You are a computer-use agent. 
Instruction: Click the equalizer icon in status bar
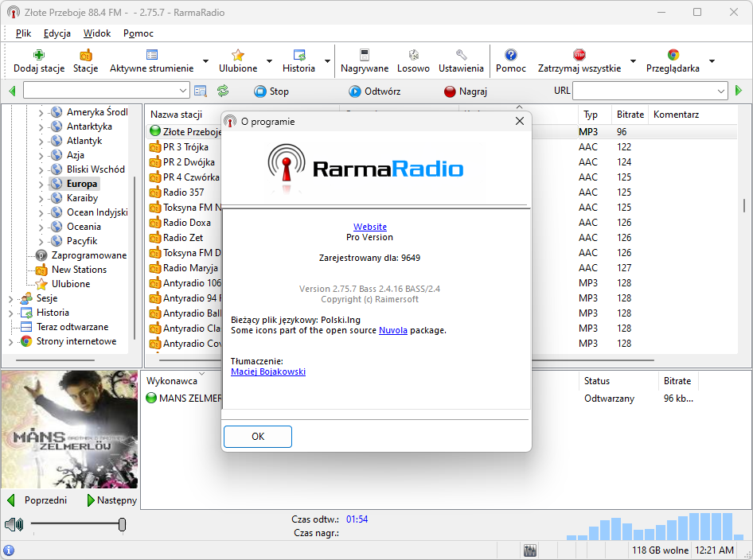530,550
